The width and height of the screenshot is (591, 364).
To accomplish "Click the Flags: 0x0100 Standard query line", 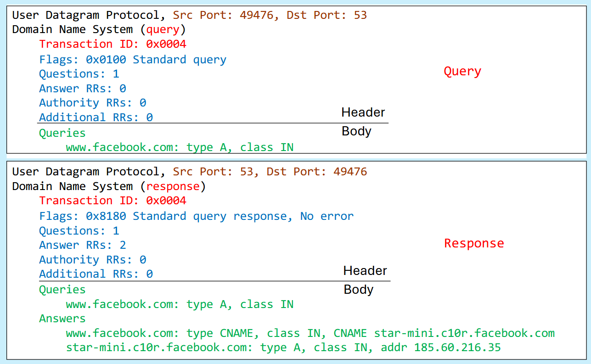I will (x=133, y=60).
